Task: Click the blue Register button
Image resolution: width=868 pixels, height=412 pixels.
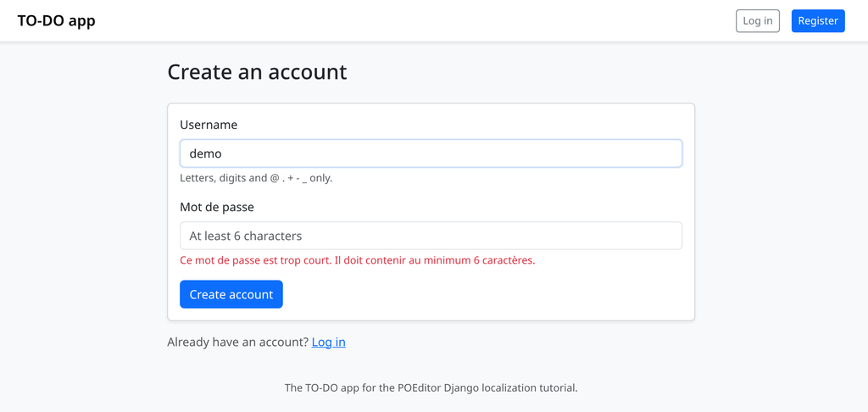Action: (818, 21)
